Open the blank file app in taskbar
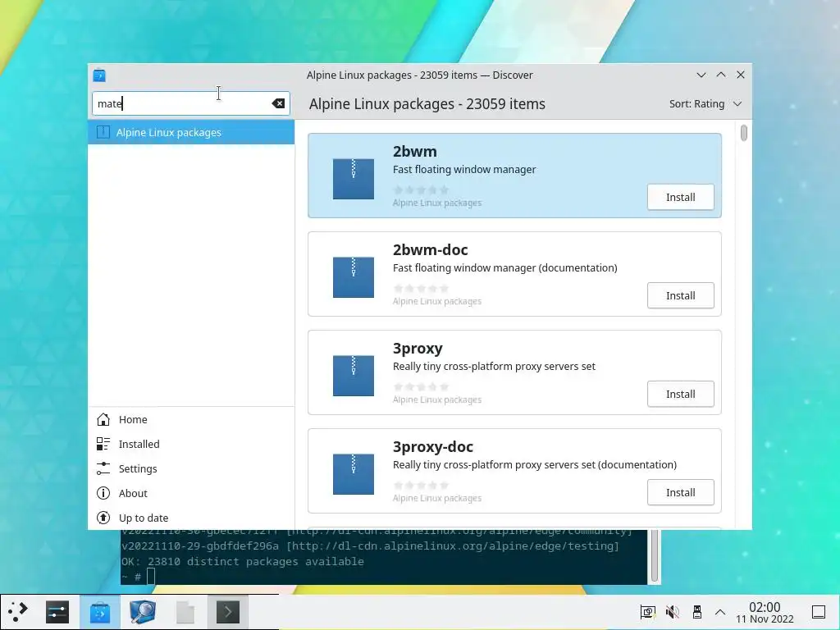This screenshot has width=840, height=630. pos(185,612)
